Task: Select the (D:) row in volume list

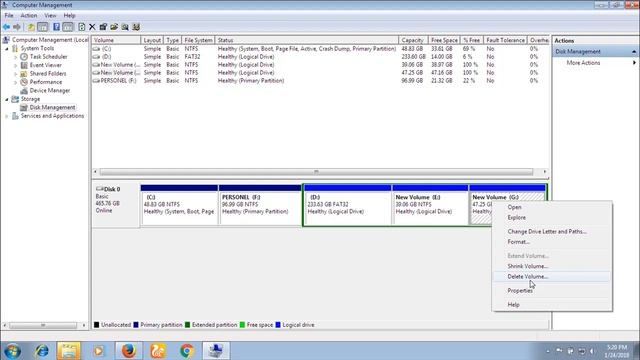Action: [x=320, y=57]
